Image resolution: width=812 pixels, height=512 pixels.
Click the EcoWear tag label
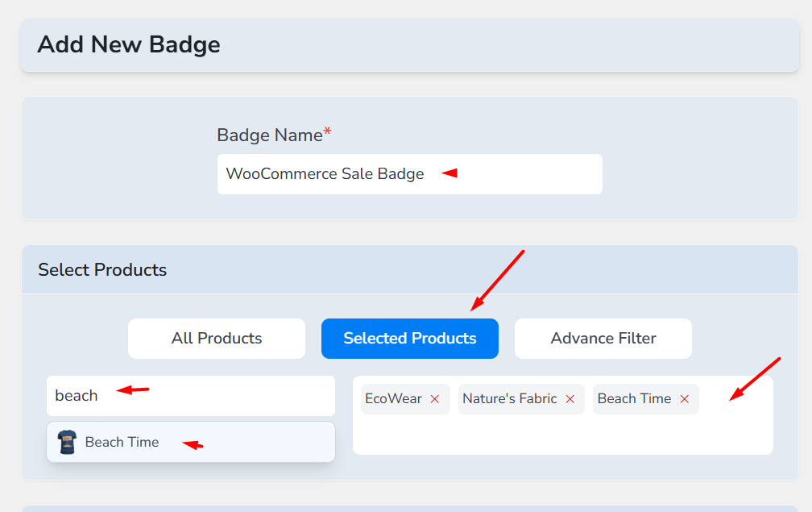393,399
